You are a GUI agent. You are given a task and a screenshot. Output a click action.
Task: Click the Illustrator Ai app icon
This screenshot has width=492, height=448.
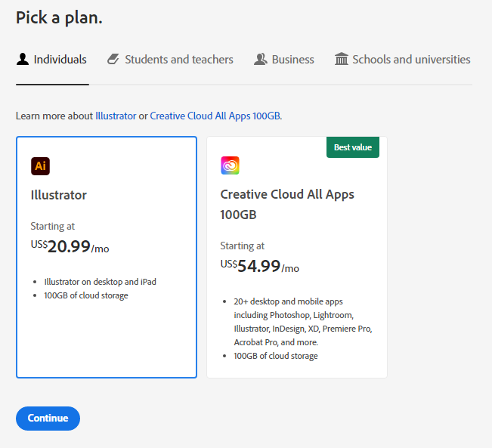coord(40,166)
